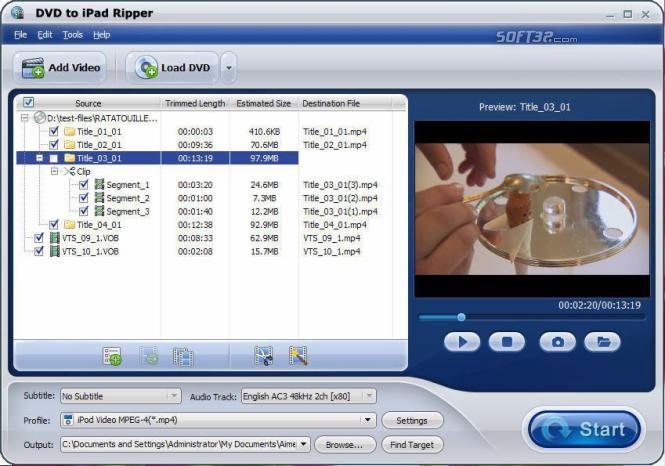Uncheck the Title_01_01 checkbox
The height and width of the screenshot is (466, 665).
[x=54, y=131]
